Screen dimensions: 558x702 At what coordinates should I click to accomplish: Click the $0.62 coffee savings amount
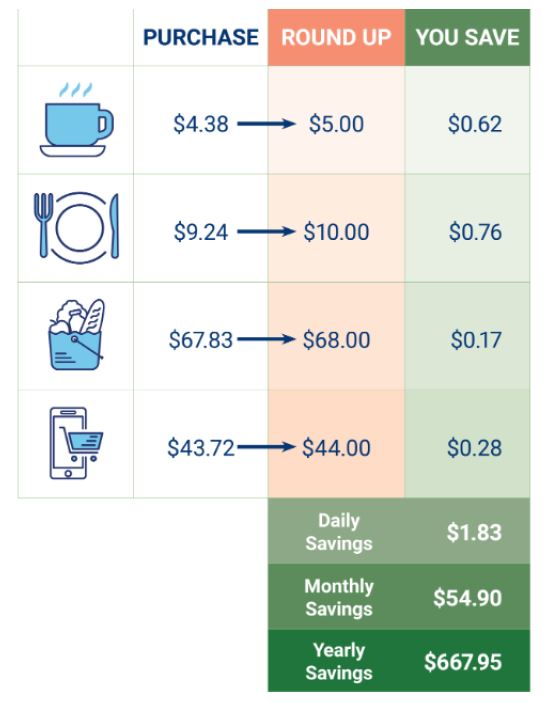coord(475,124)
